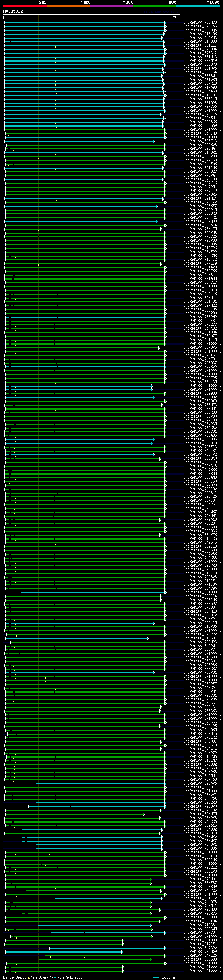Screen dimensions: 223x980
Task: Pick the green ~80% identity legend bar
Action: coord(154,6)
